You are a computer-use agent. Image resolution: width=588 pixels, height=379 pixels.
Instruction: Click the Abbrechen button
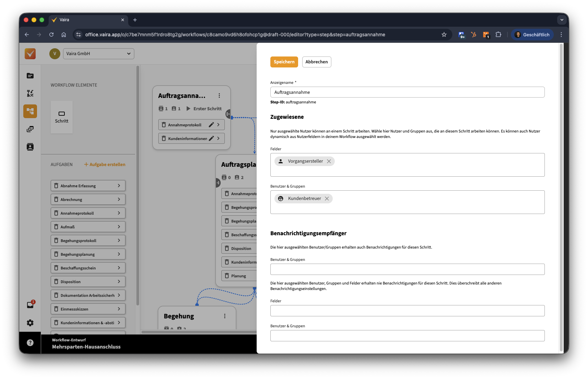316,62
